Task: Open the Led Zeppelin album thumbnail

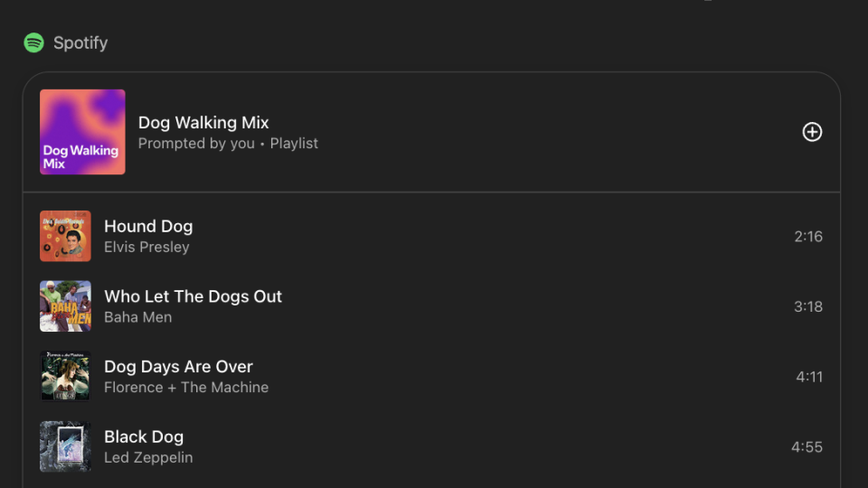Action: (x=65, y=446)
